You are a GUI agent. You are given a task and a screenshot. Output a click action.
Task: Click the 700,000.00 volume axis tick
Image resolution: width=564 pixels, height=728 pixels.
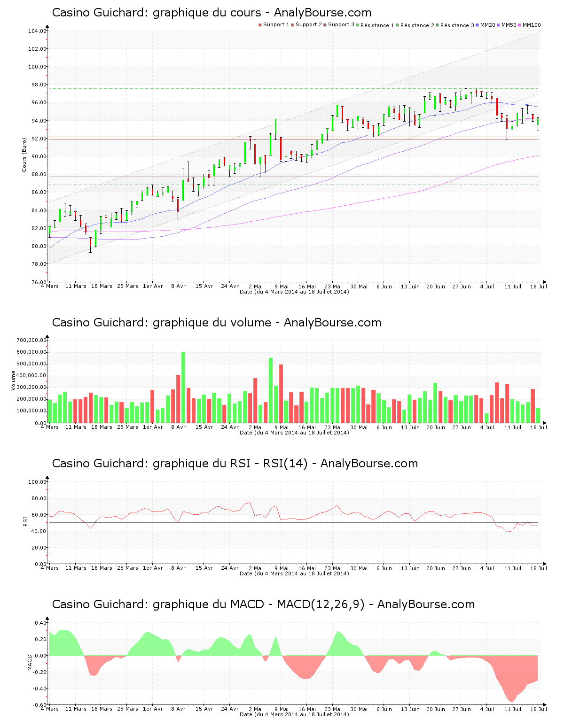[31, 340]
